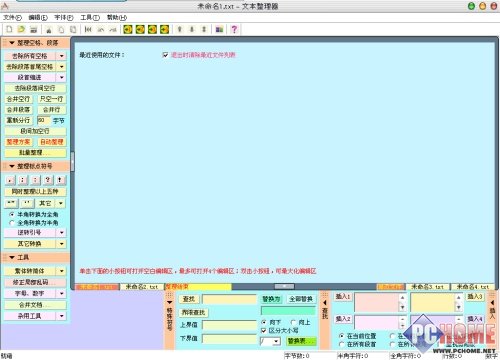Click the double quotes punctuation button

click(x=11, y=203)
